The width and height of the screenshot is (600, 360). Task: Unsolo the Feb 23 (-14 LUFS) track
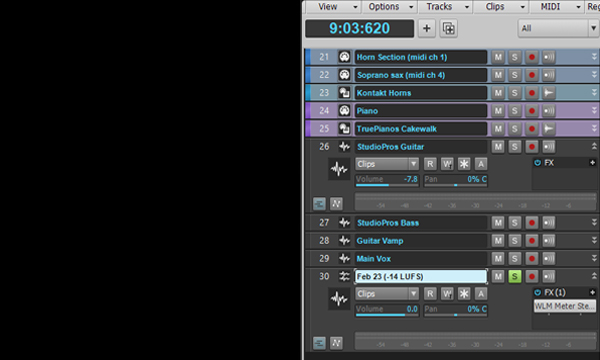click(515, 276)
